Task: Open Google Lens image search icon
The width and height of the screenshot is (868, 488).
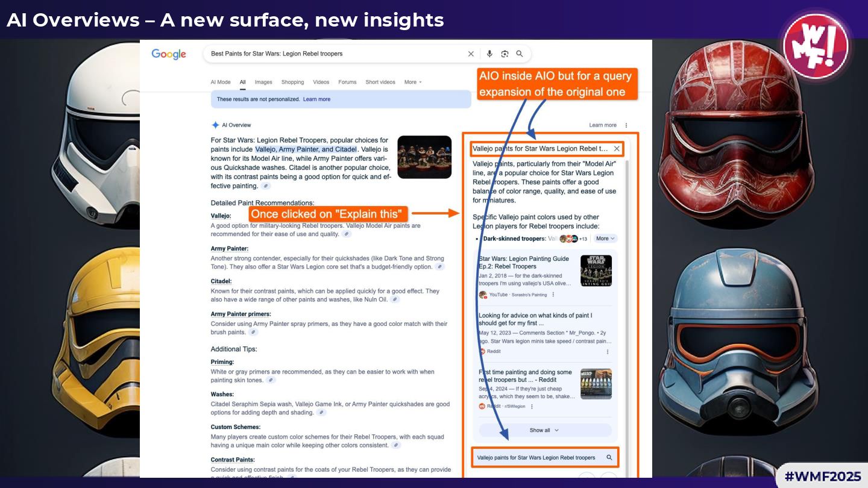Action: click(x=505, y=54)
